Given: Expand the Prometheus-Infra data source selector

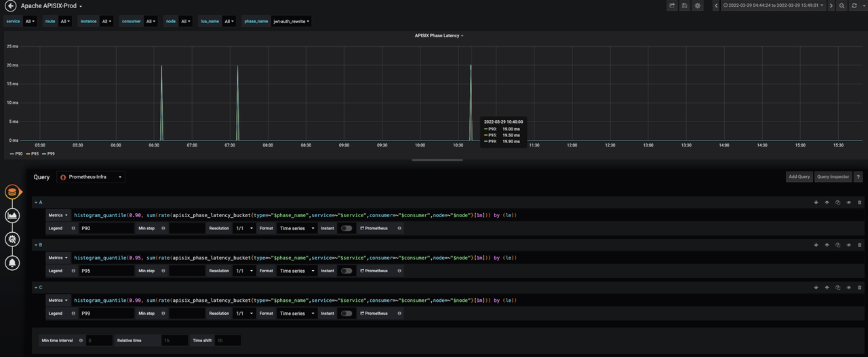Looking at the screenshot, I should click(92, 177).
